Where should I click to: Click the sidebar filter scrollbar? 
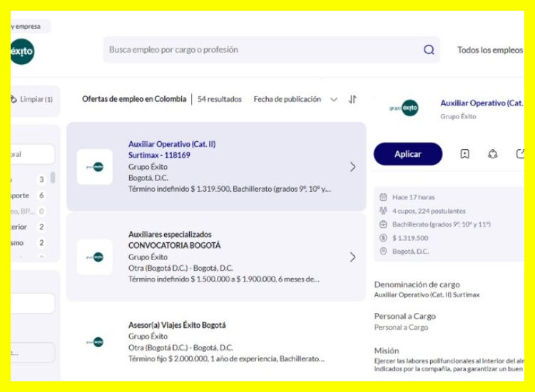click(x=53, y=177)
